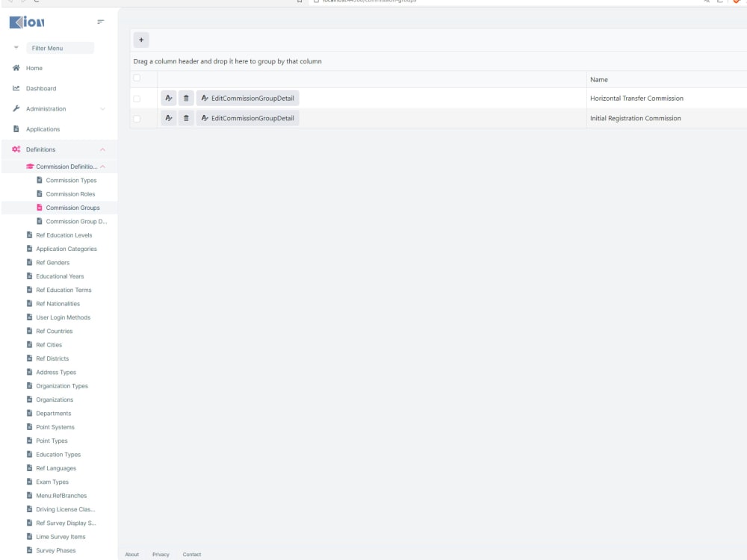This screenshot has width=747, height=560.
Task: Open the About footer link
Action: click(x=132, y=554)
